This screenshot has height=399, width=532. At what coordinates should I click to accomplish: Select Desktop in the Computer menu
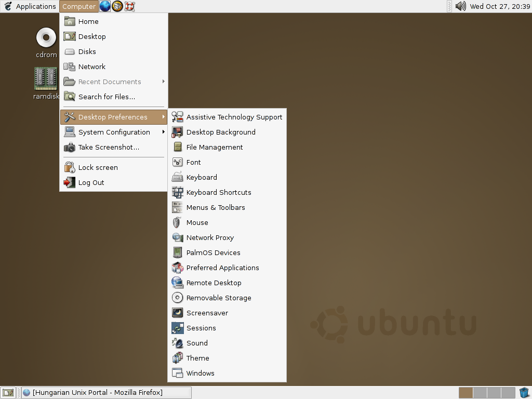[114, 36]
